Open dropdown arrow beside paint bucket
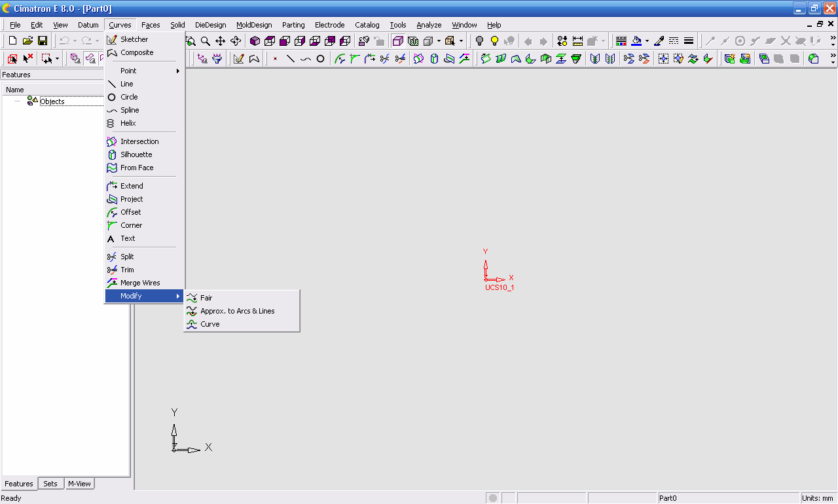Screen dimensions: 838x504 click(x=647, y=41)
